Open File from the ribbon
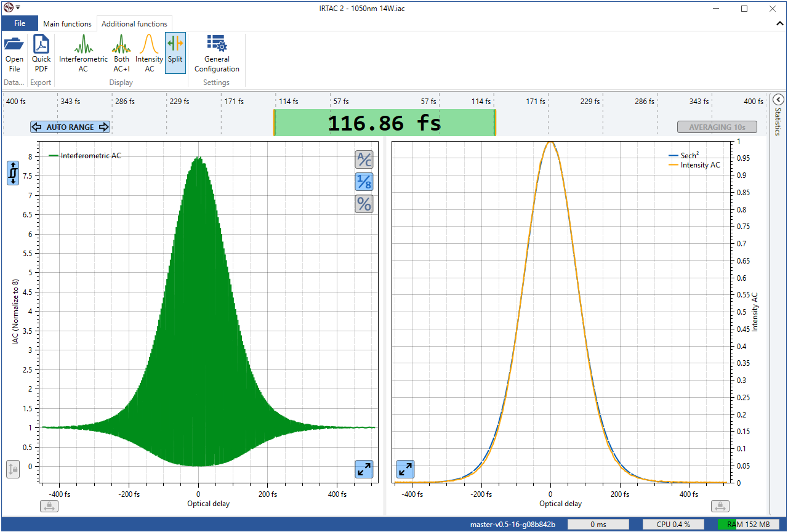Image resolution: width=788 pixels, height=532 pixels. click(14, 54)
